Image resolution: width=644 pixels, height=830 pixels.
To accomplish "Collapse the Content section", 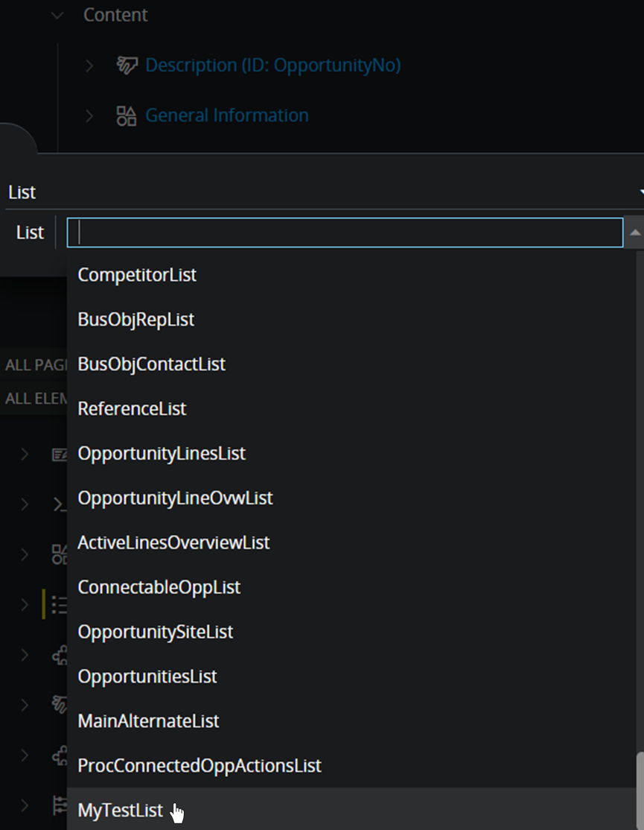I will point(58,14).
